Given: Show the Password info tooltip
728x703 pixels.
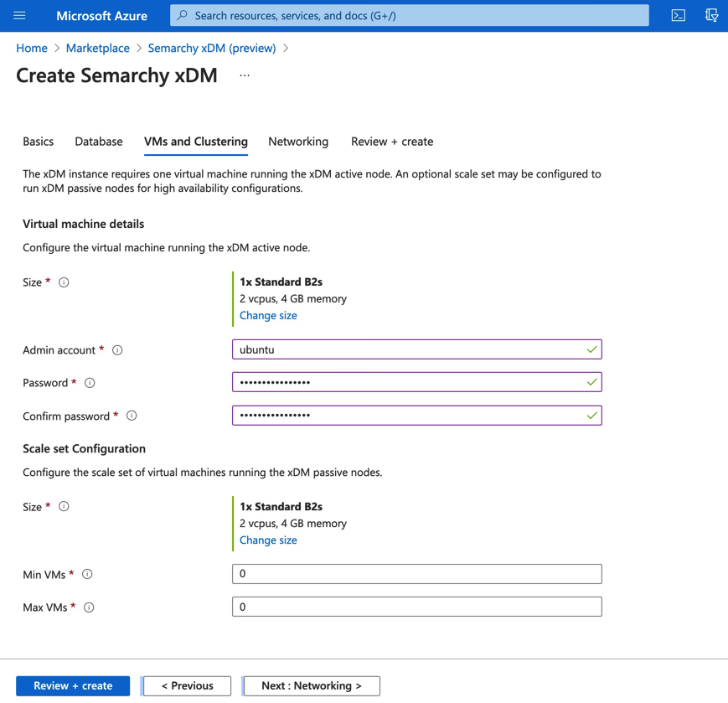Looking at the screenshot, I should tap(90, 382).
